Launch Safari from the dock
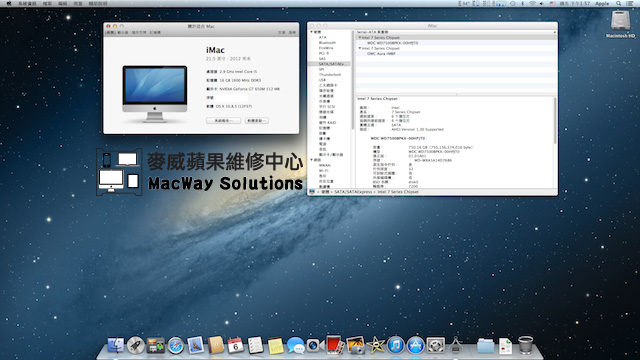This screenshot has width=640, height=360. pyautogui.click(x=176, y=346)
